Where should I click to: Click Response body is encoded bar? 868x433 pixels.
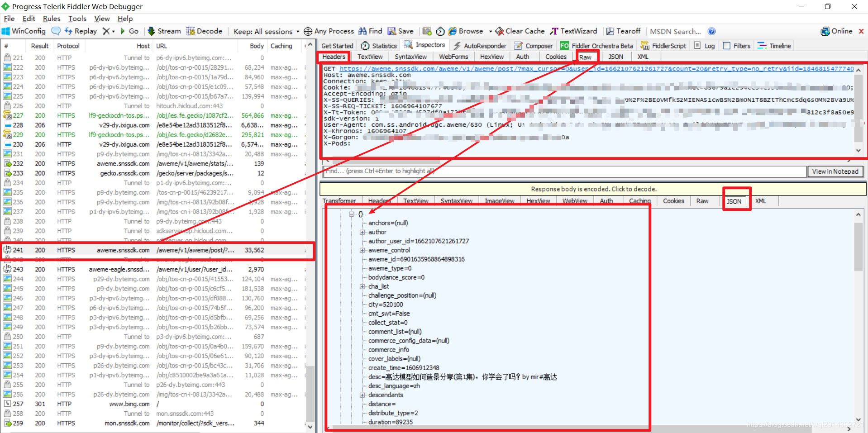click(x=593, y=189)
